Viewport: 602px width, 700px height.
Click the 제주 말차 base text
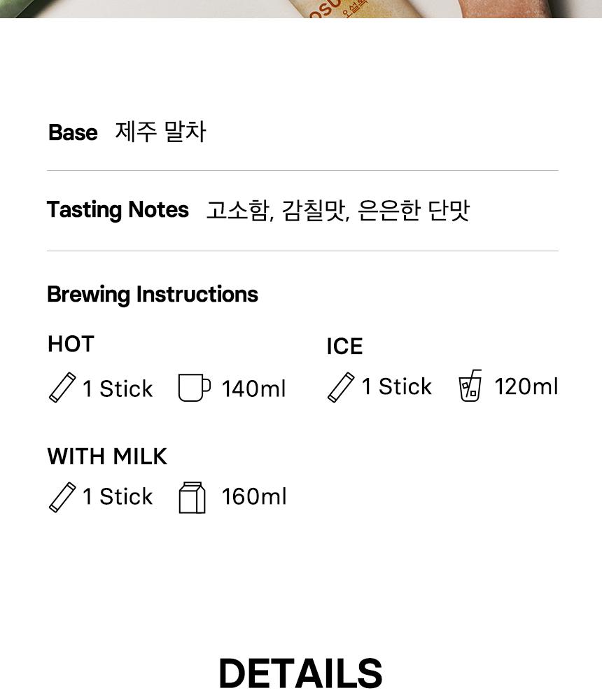click(160, 132)
